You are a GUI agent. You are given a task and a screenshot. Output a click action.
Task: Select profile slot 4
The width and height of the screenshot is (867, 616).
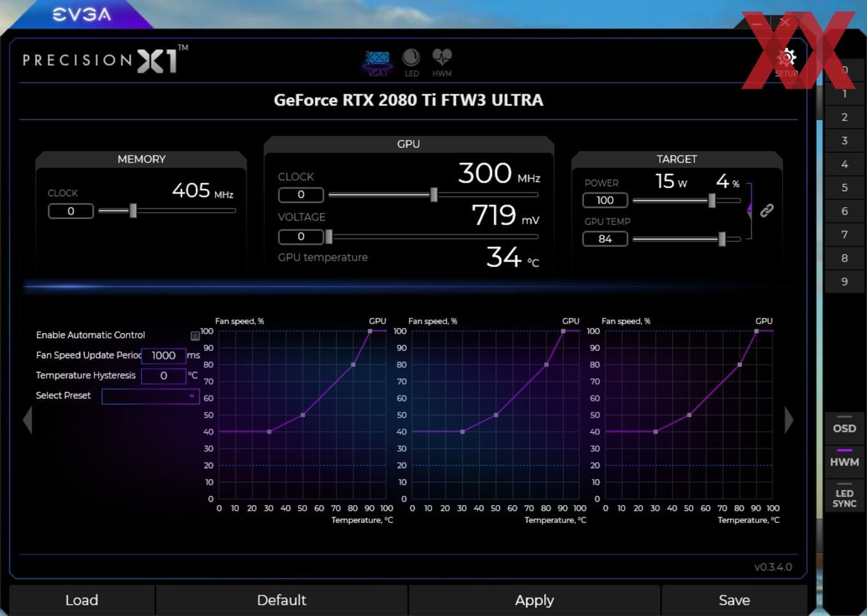(x=845, y=164)
